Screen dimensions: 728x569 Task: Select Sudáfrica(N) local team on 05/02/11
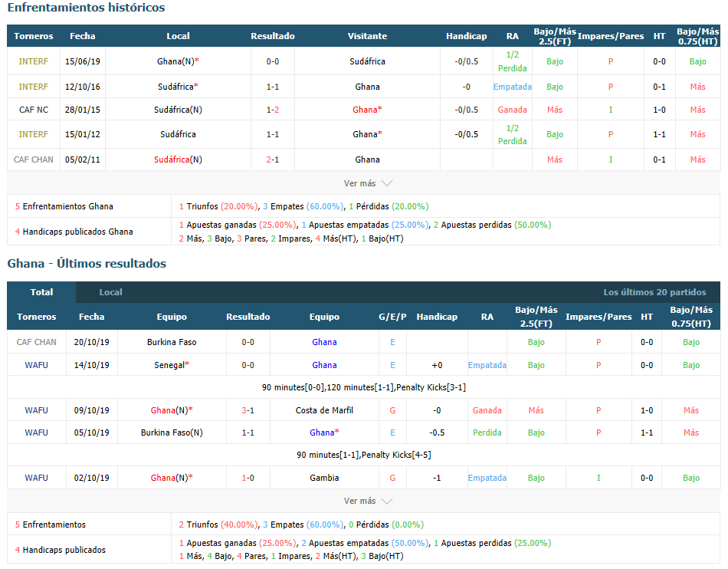point(178,160)
